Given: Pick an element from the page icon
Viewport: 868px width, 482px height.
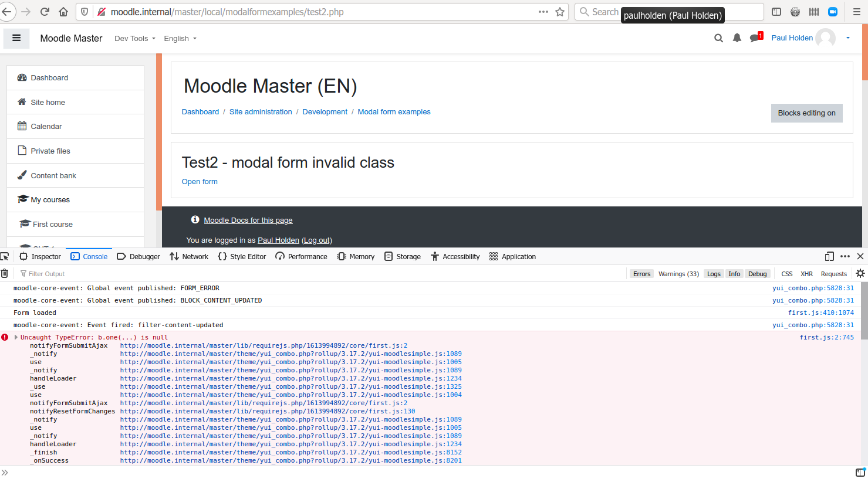Looking at the screenshot, I should coord(5,256).
